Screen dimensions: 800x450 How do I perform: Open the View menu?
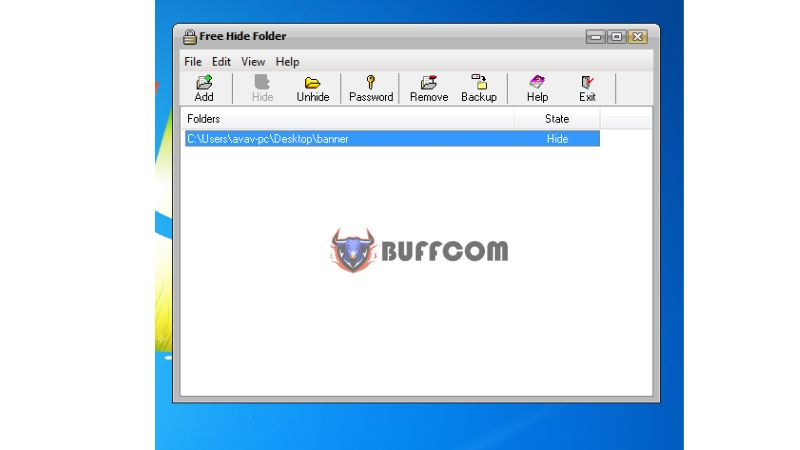[x=253, y=62]
